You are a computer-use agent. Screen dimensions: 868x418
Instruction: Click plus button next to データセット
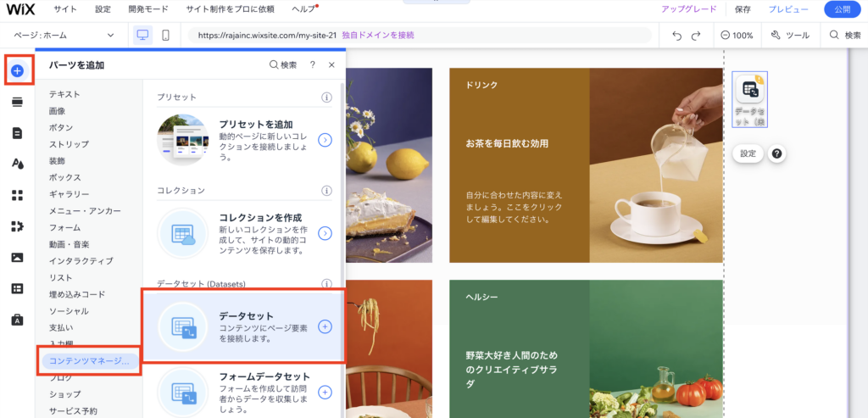tap(325, 326)
